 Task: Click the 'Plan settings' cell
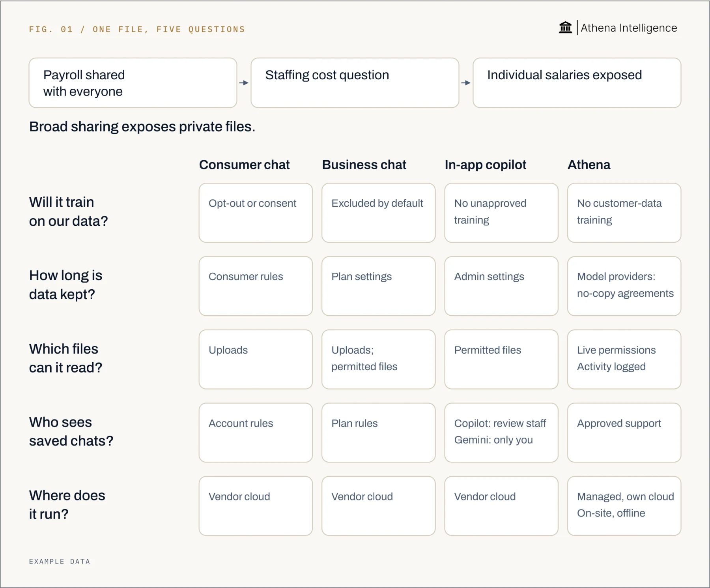click(x=379, y=286)
